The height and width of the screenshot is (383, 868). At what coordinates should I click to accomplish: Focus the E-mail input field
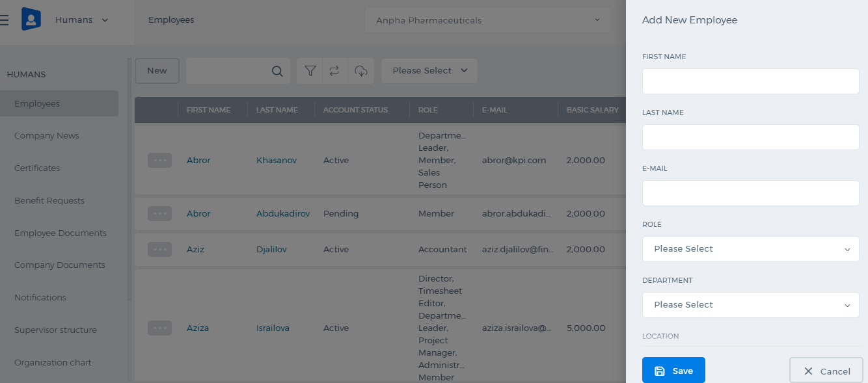(x=750, y=193)
